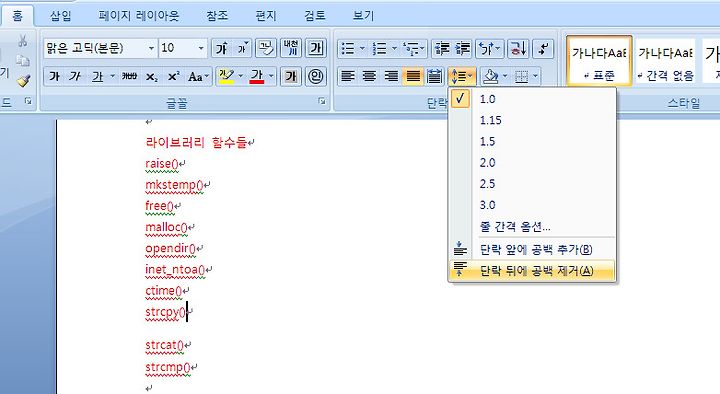Select line spacing 1.0
Viewport: 720px width, 394px height.
tap(532, 99)
